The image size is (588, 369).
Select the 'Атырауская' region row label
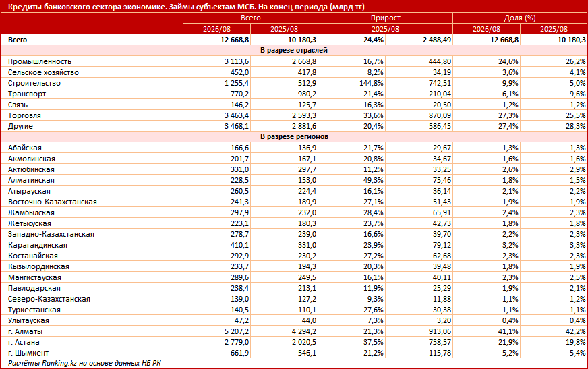(x=29, y=192)
